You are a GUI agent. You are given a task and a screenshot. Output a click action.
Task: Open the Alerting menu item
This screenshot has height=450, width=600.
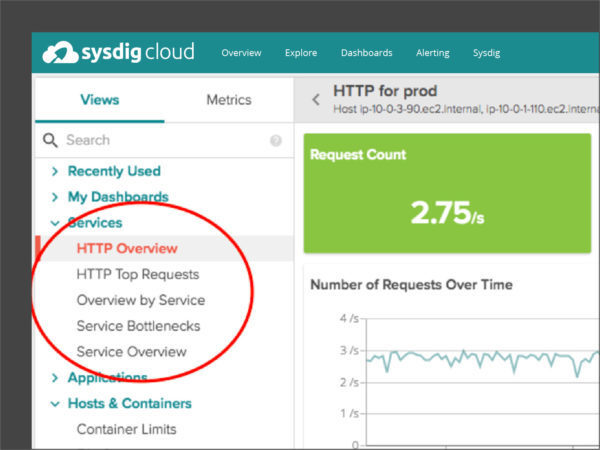pos(433,53)
